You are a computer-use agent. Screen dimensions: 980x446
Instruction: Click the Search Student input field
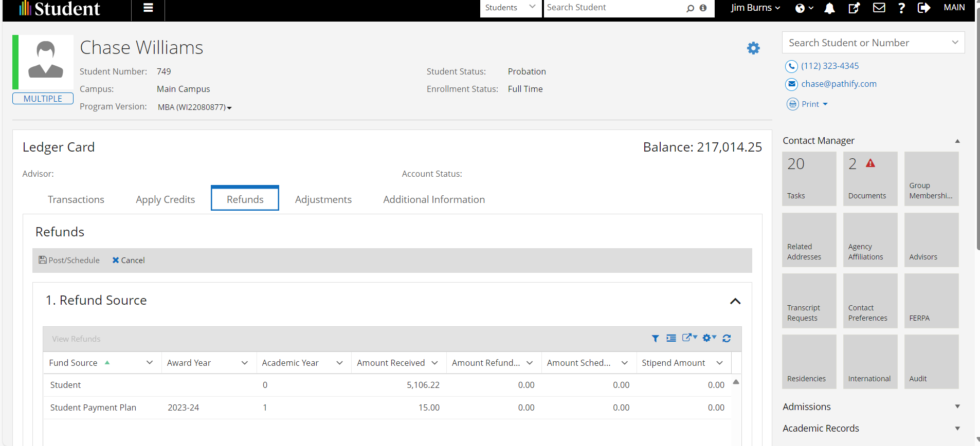[x=614, y=8]
